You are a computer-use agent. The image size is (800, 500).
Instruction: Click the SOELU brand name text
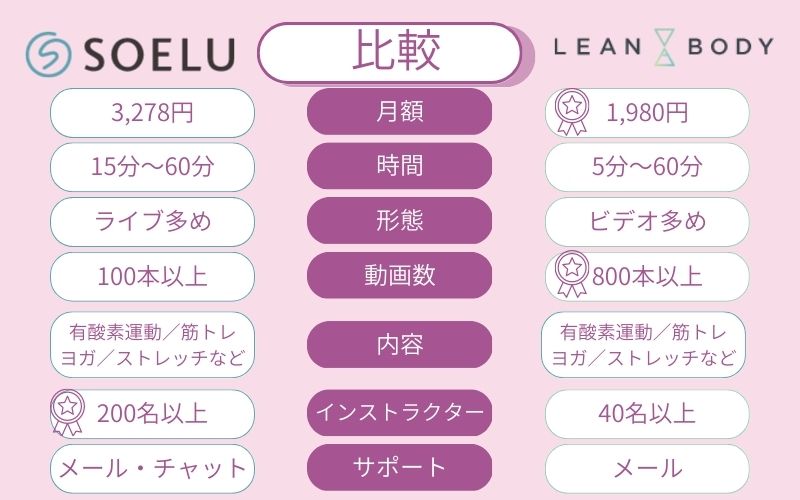pos(158,53)
